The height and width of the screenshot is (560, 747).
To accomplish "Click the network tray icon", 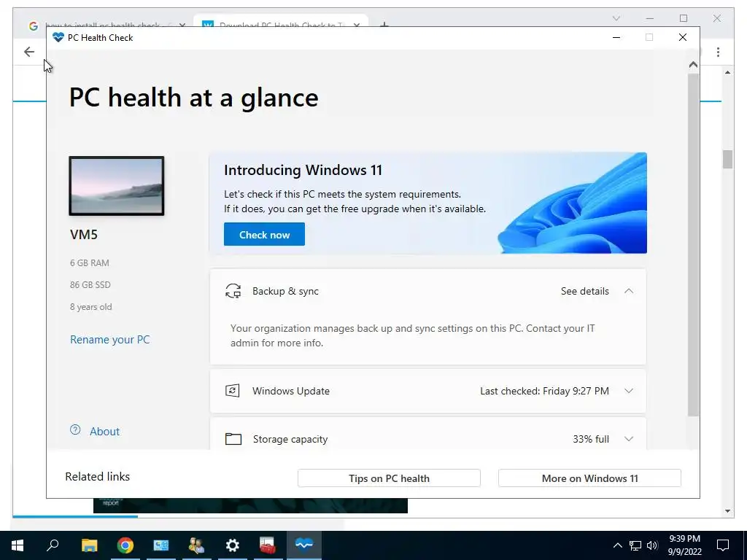I will (x=635, y=545).
